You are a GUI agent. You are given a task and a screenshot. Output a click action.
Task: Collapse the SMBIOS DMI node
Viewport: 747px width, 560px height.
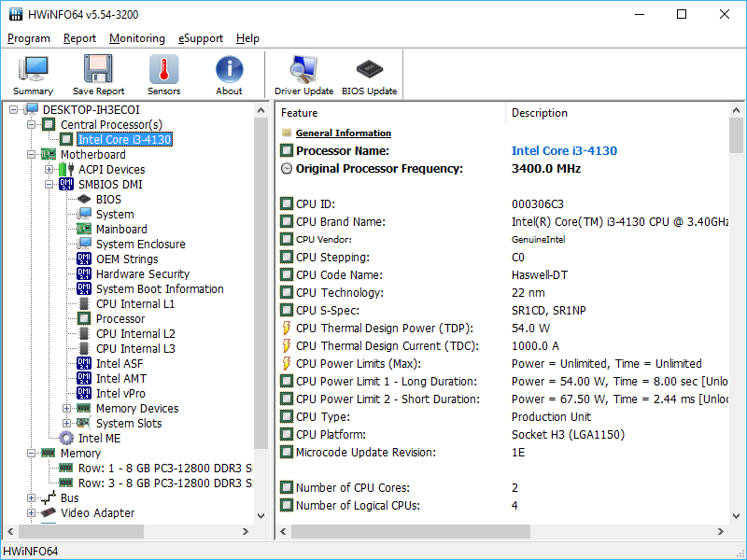(x=49, y=185)
